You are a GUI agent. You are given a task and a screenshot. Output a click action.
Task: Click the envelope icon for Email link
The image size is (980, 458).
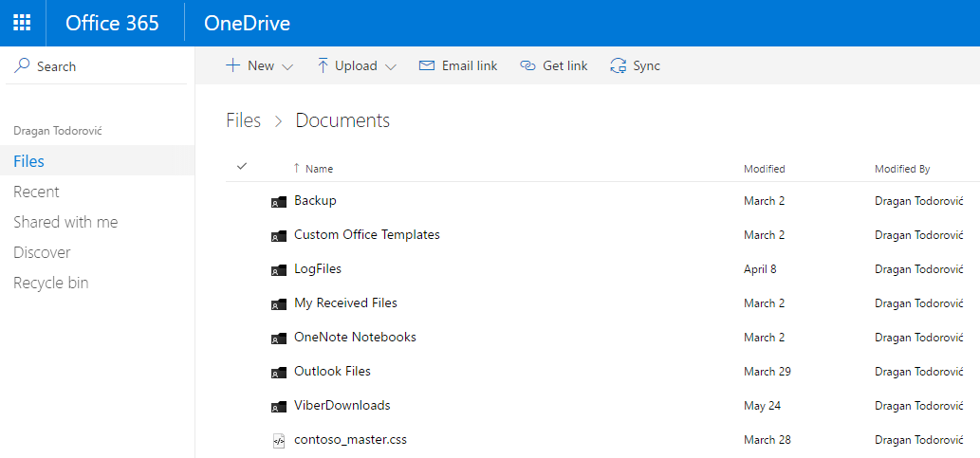click(x=427, y=65)
